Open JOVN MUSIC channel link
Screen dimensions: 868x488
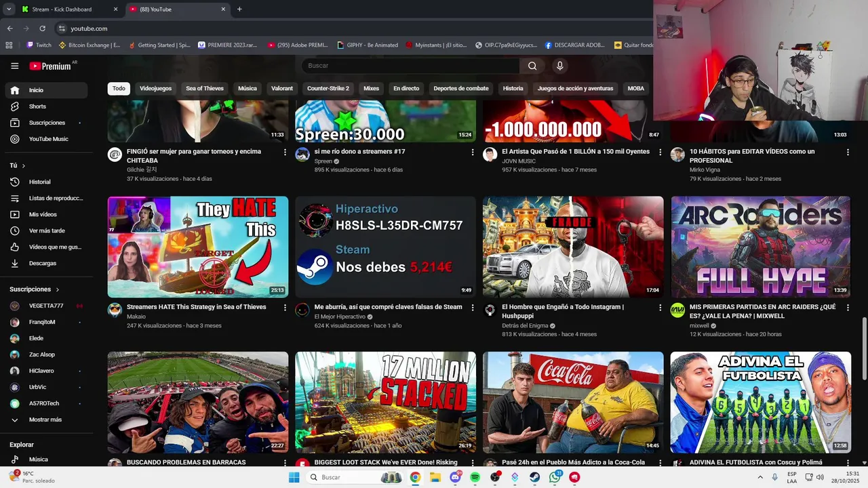coord(519,161)
